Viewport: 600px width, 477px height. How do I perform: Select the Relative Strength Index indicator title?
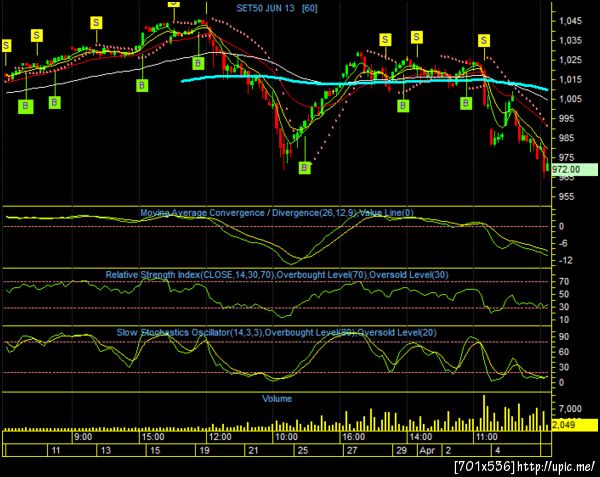tap(277, 275)
